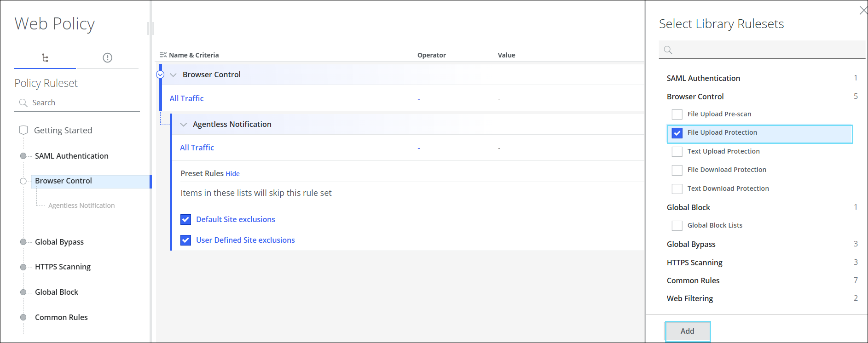Image resolution: width=868 pixels, height=343 pixels.
Task: Click the Getting Started book icon
Action: (23, 130)
